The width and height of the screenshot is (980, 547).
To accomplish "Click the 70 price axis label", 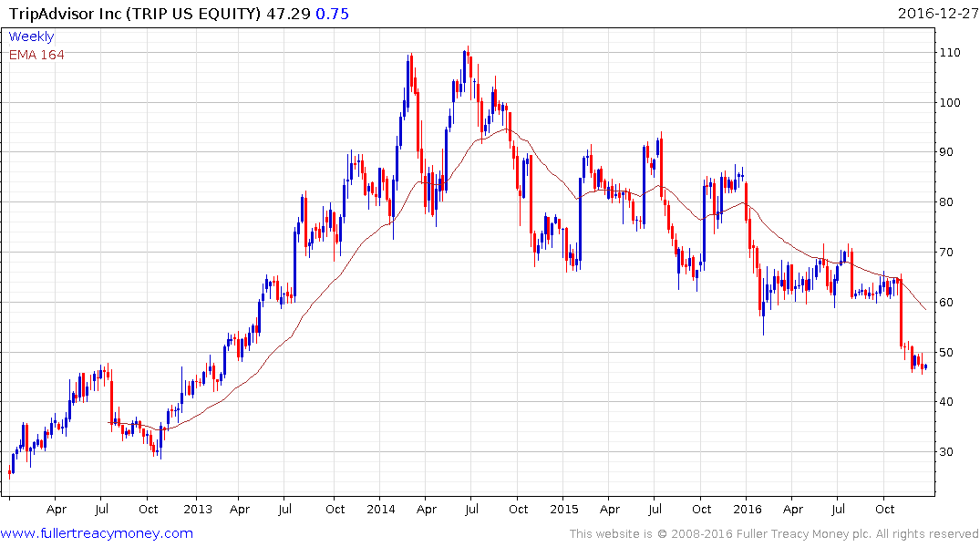I will 946,252.
